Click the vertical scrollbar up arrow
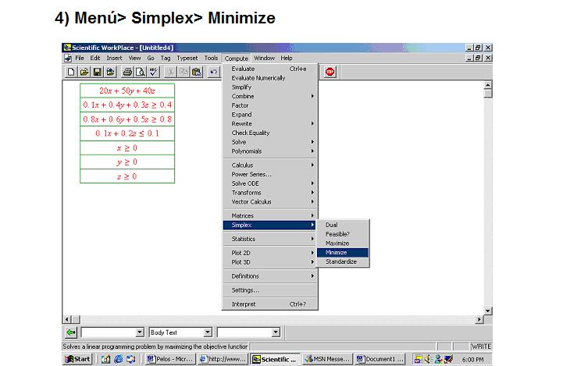This screenshot has width=588, height=366. tap(488, 85)
